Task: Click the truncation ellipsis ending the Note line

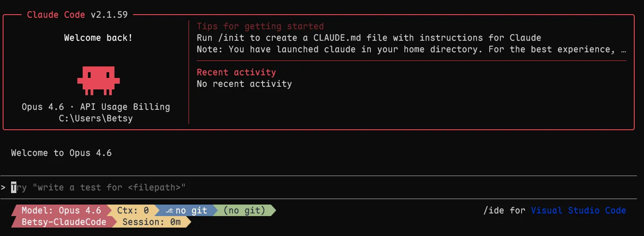Action: click(x=624, y=49)
